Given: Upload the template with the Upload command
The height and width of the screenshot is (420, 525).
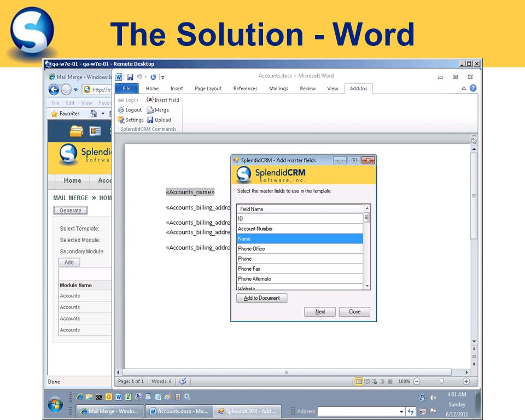Looking at the screenshot, I should pos(159,120).
